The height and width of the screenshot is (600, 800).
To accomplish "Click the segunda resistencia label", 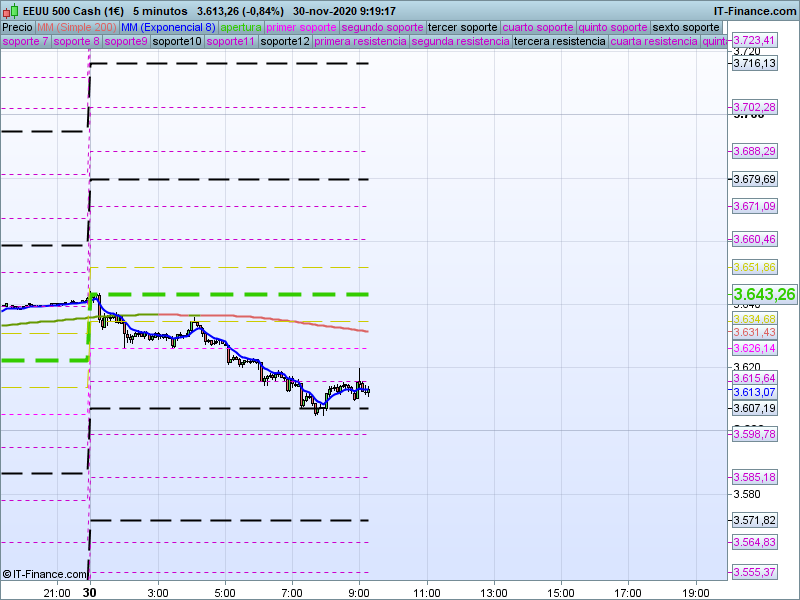I will [x=460, y=41].
